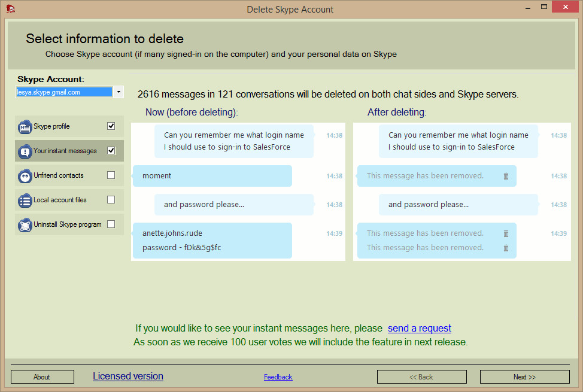Click the instant messages speech-bubble icon
The image size is (583, 392).
click(x=25, y=151)
